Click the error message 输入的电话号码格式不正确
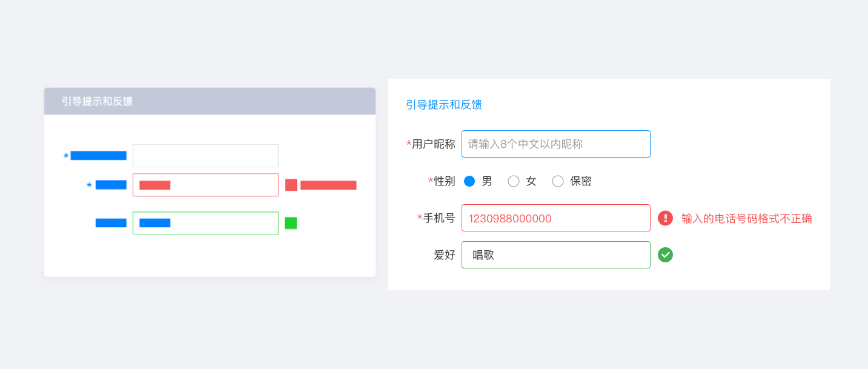The height and width of the screenshot is (369, 868). tap(746, 219)
